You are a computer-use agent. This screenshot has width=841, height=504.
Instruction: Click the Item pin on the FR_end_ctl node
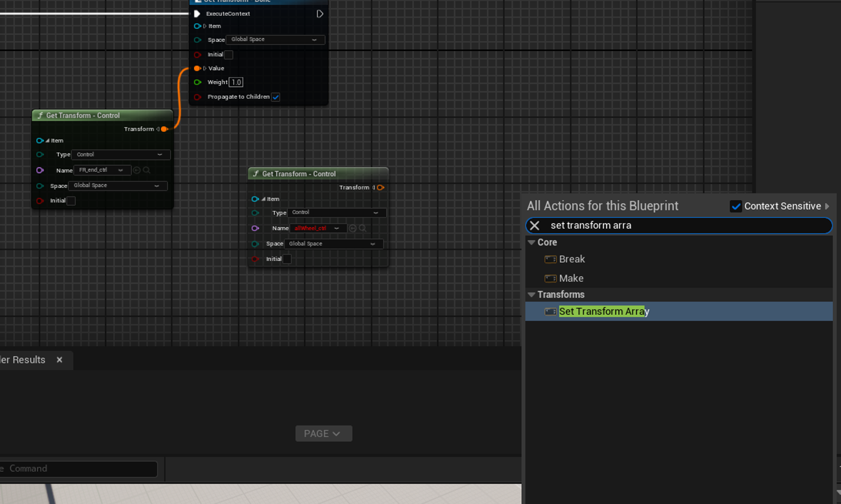coord(40,141)
